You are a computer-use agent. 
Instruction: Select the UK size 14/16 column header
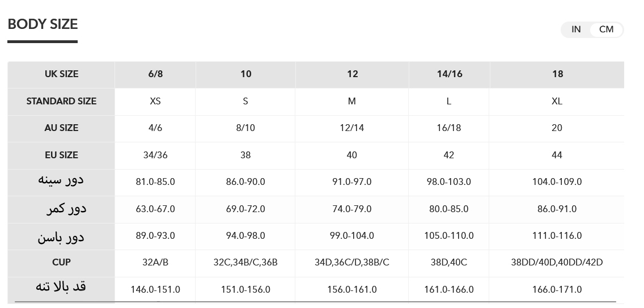coord(449,74)
